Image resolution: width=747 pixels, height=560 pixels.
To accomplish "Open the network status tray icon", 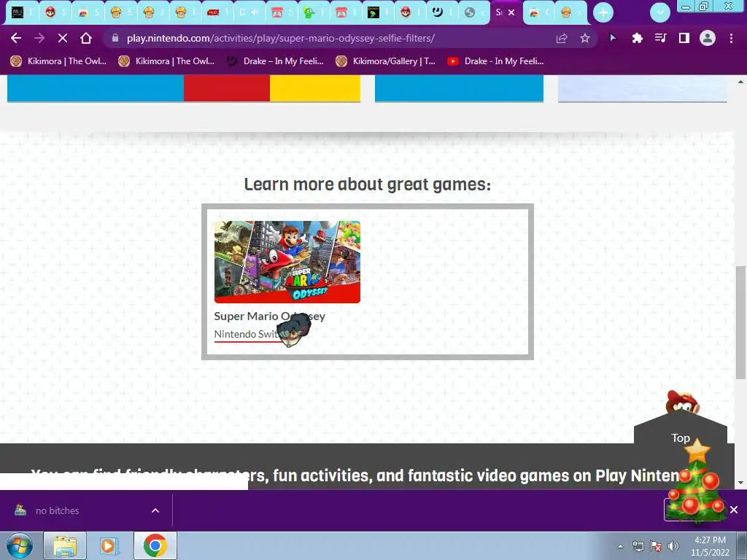I will coord(638,546).
